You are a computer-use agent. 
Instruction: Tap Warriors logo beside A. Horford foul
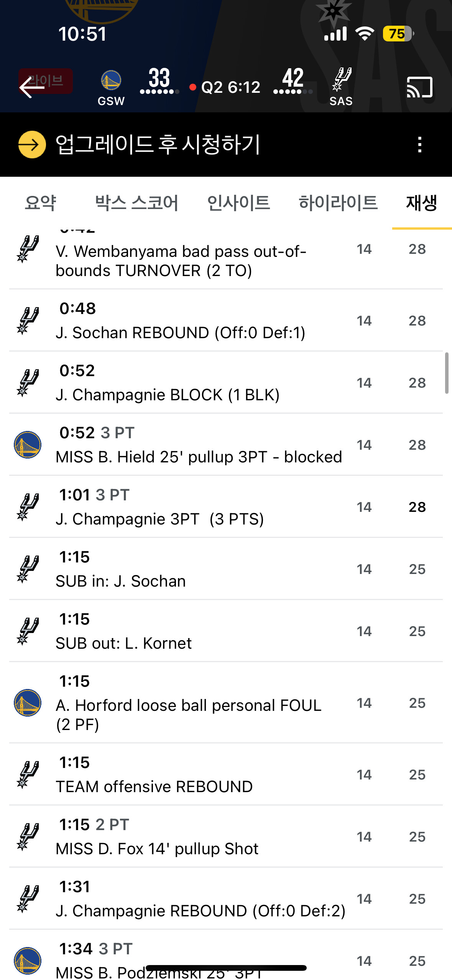coord(28,703)
